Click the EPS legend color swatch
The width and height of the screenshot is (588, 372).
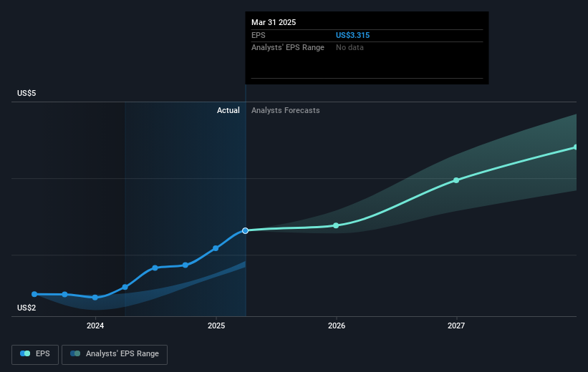(x=25, y=353)
